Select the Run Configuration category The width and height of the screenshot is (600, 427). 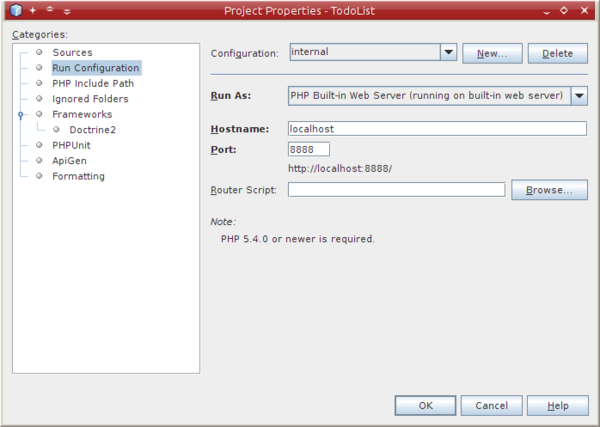(95, 68)
